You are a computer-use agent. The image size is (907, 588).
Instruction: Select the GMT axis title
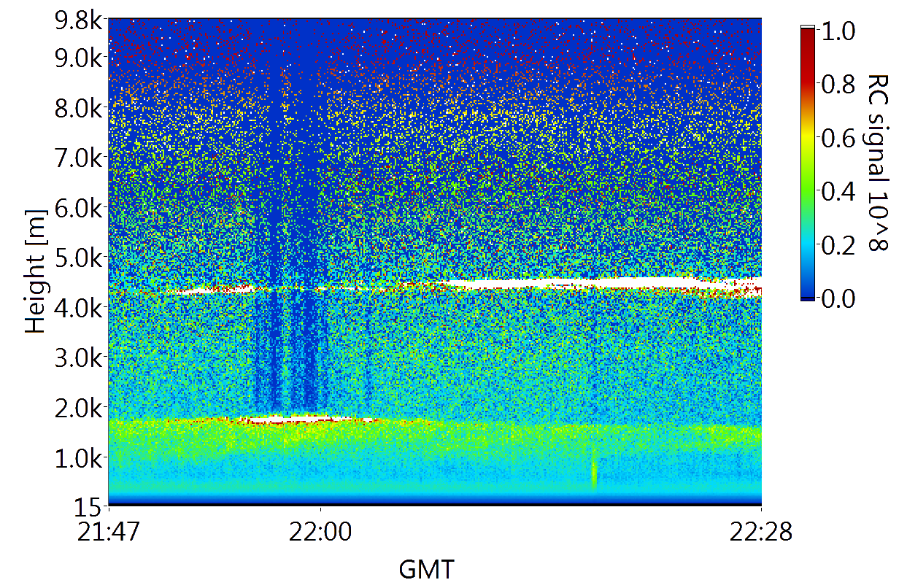[426, 569]
